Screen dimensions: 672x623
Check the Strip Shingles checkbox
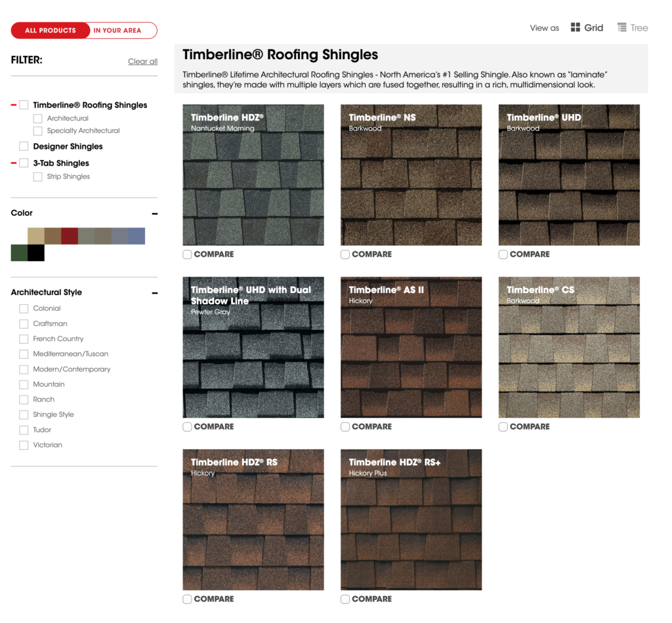[37, 177]
